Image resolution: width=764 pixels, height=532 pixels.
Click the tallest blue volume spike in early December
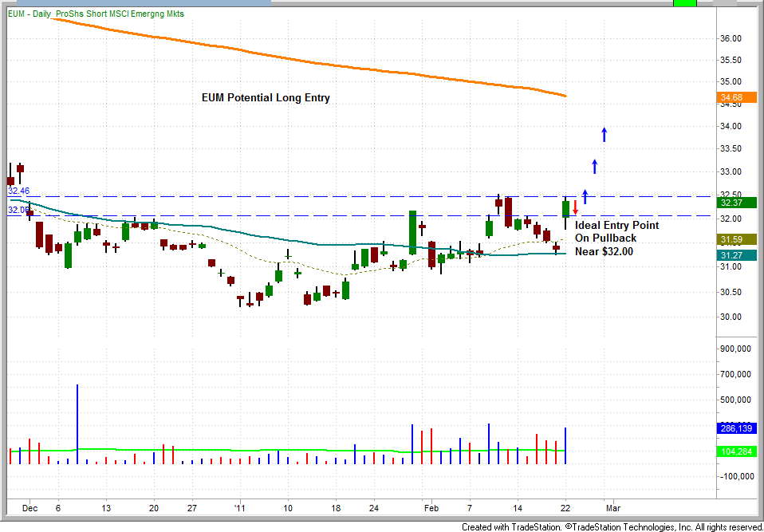(77, 424)
